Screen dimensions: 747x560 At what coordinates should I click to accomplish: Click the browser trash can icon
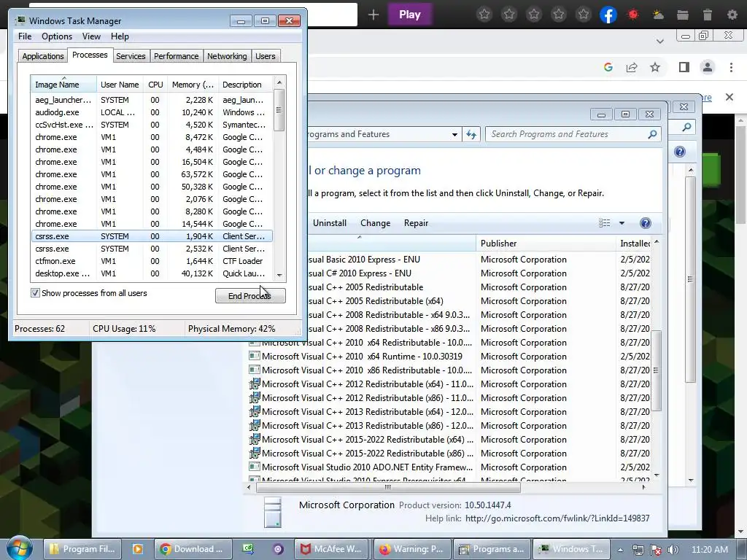coord(708,15)
